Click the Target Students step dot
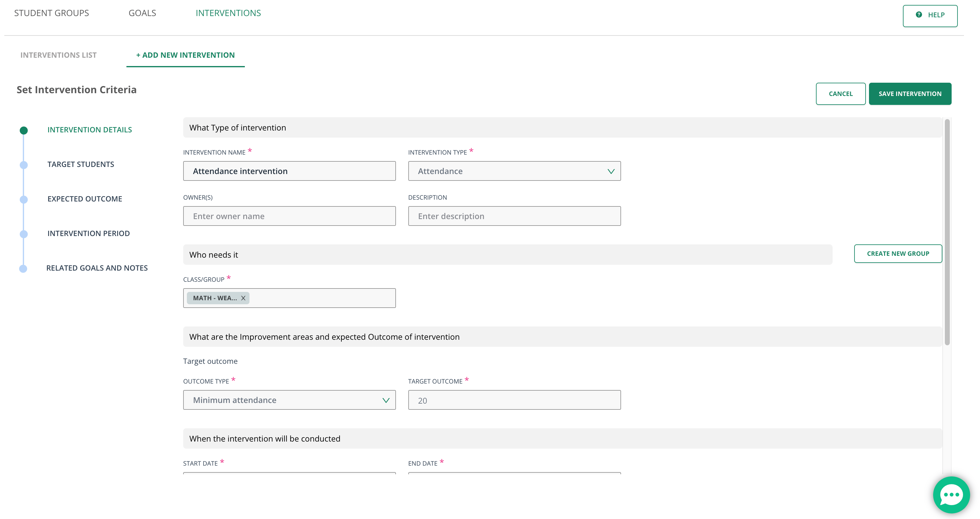 click(23, 165)
